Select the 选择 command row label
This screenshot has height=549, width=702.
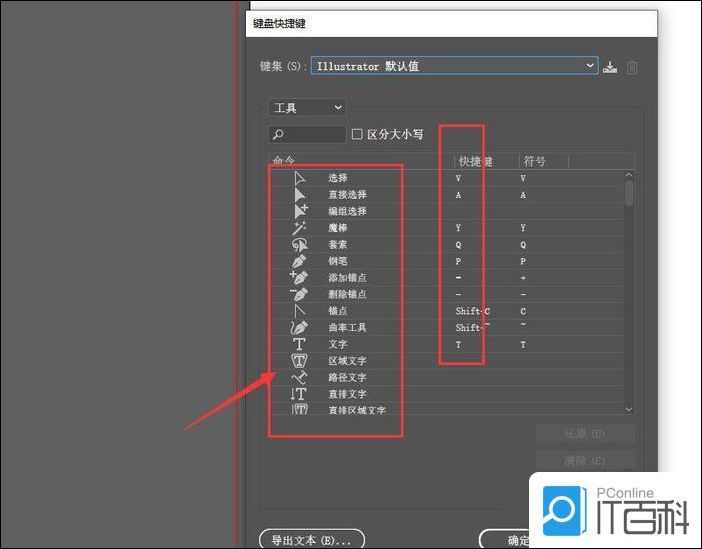point(338,178)
